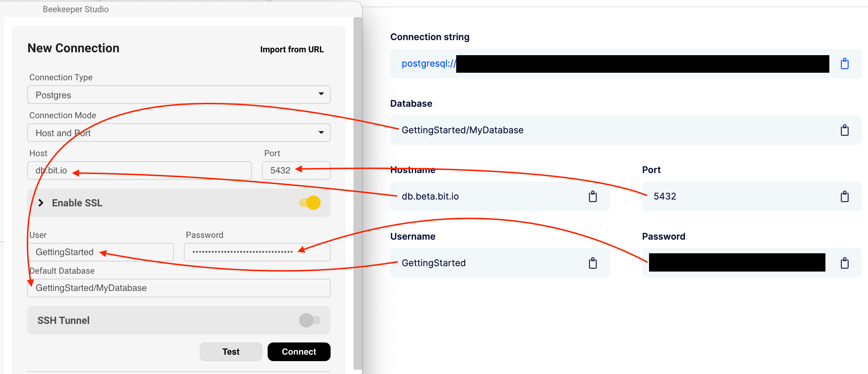This screenshot has height=374, width=868.
Task: Click the New Connection heading
Action: tap(73, 48)
